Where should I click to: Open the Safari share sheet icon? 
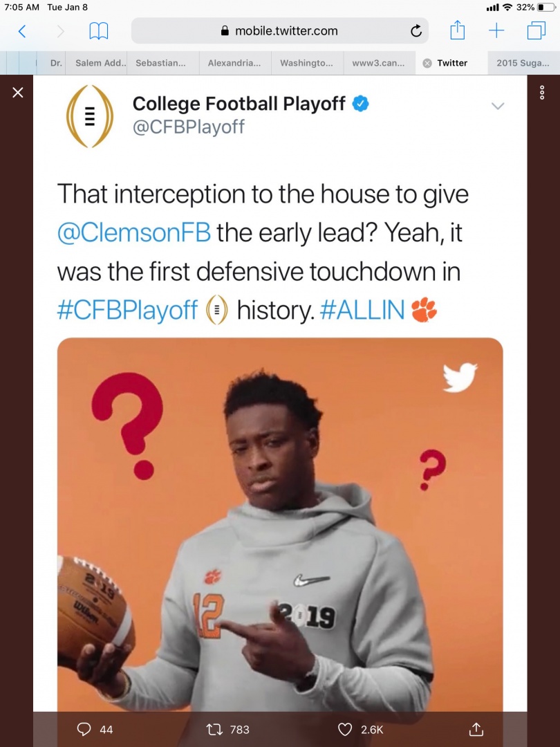pos(457,30)
